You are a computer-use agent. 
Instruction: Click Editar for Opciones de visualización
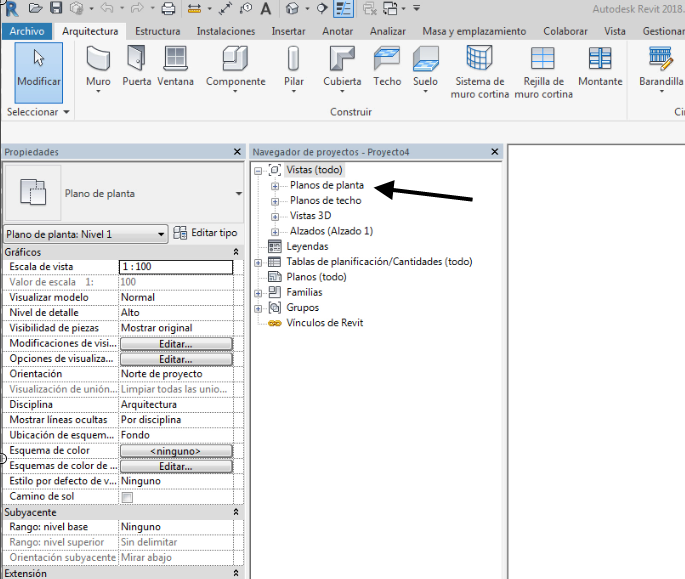[x=176, y=359]
